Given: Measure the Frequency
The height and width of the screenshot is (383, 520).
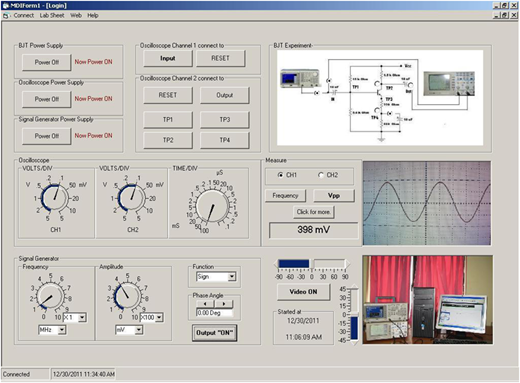Looking at the screenshot, I should pyautogui.click(x=285, y=196).
